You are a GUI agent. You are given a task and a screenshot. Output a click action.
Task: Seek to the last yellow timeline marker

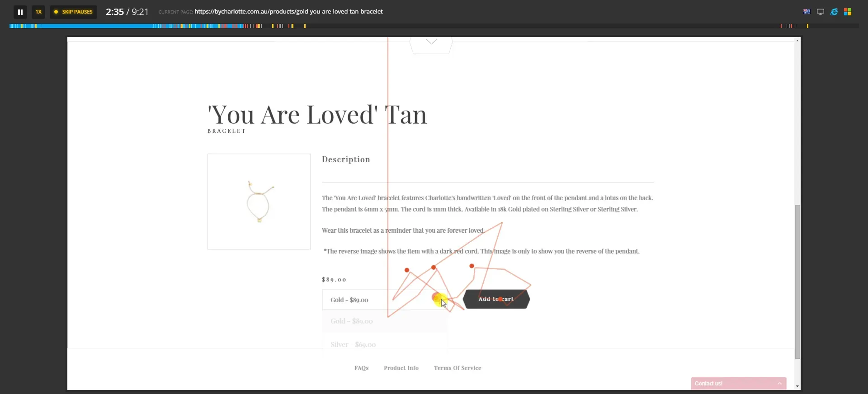(x=807, y=26)
